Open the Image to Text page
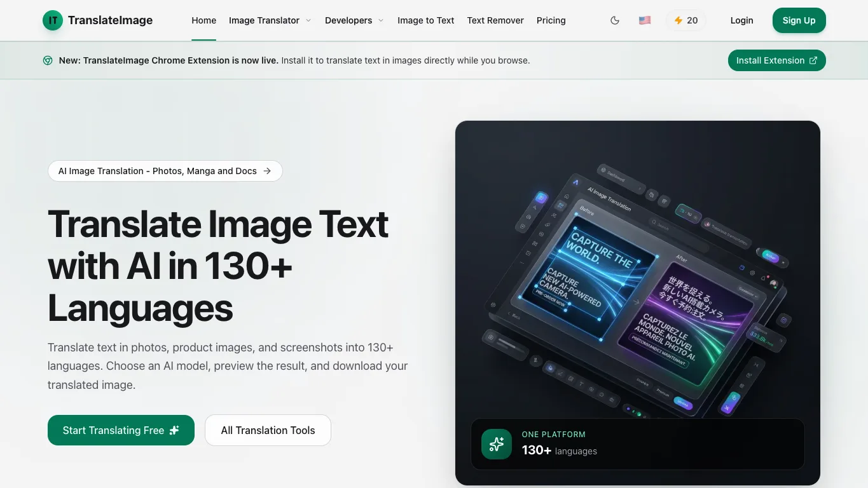 click(425, 20)
